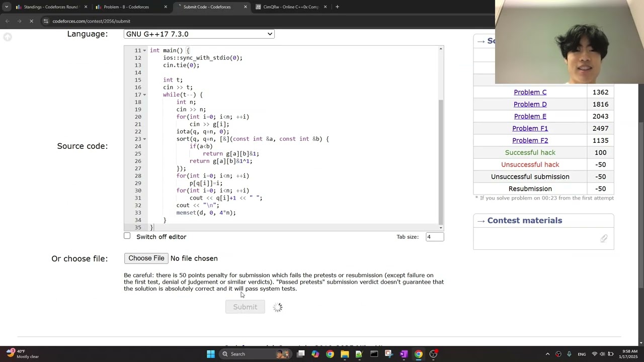Toggle the Switch off editor checkbox
The width and height of the screenshot is (644, 362).
[x=127, y=236]
